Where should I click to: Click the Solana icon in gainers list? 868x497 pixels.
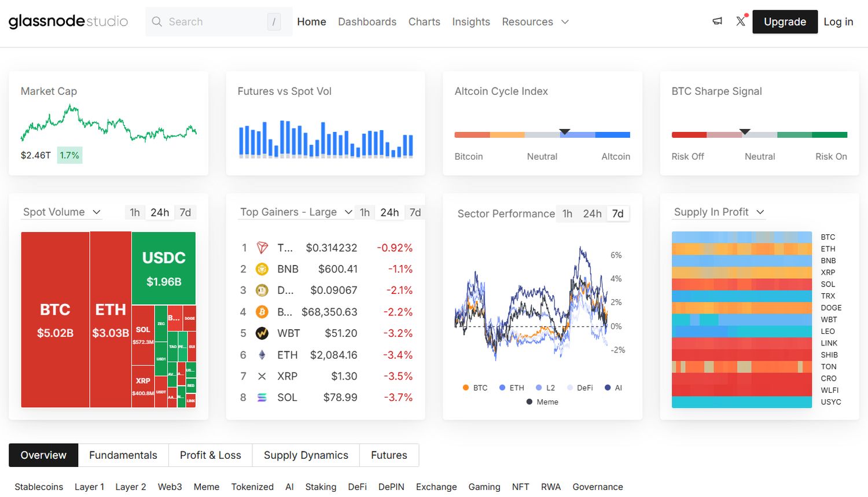(262, 397)
